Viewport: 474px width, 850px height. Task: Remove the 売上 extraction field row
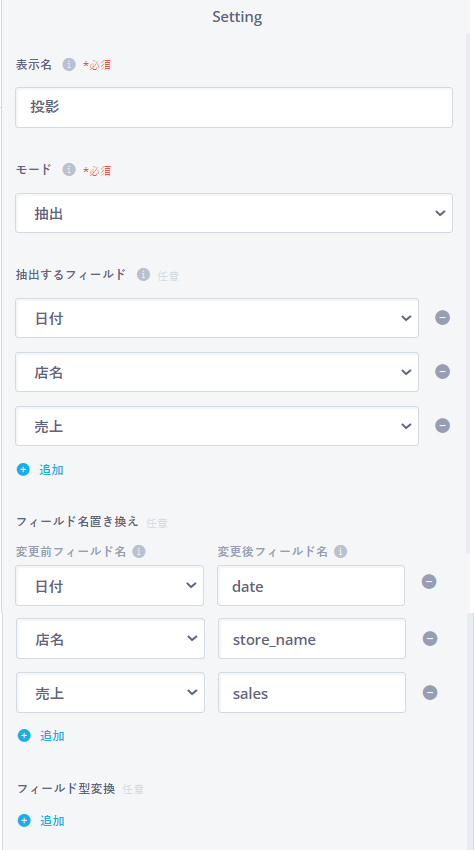[x=443, y=426]
